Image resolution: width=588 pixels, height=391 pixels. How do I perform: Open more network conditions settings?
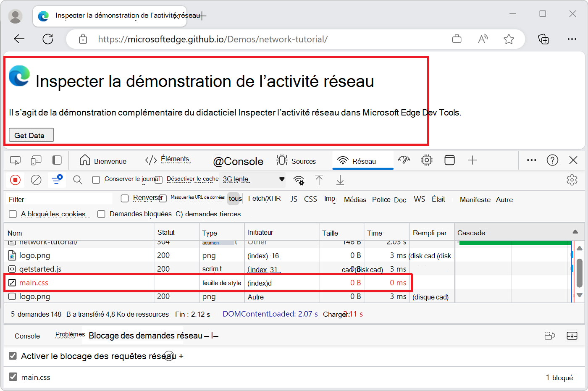point(299,180)
